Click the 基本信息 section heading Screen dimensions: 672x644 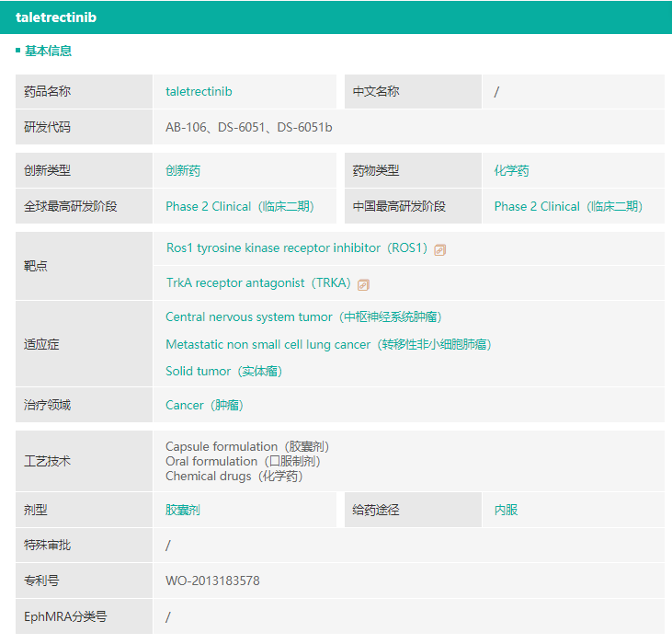click(48, 52)
